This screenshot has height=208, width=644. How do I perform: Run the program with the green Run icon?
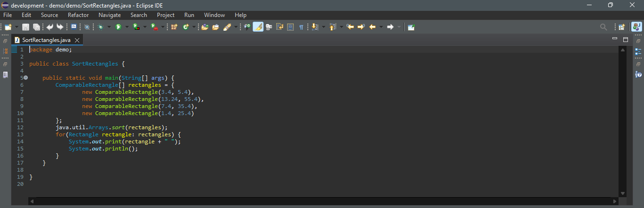(x=118, y=27)
